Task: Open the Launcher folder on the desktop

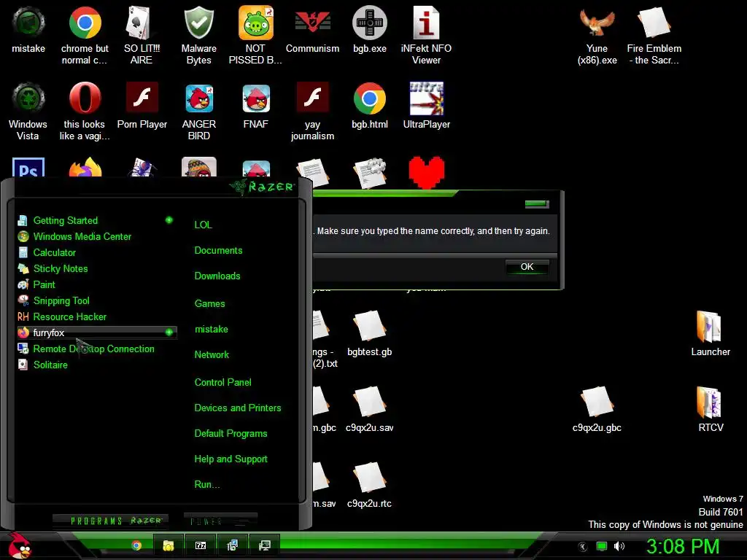Action: tap(710, 327)
